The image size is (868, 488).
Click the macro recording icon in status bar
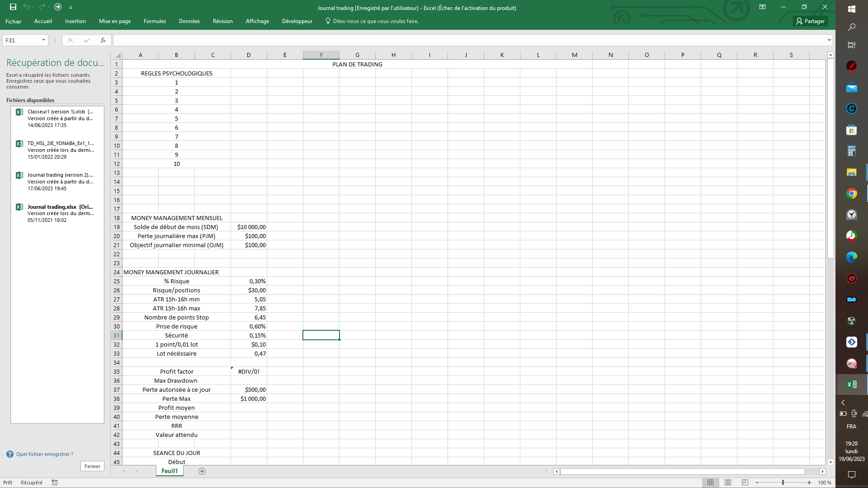[x=55, y=483]
